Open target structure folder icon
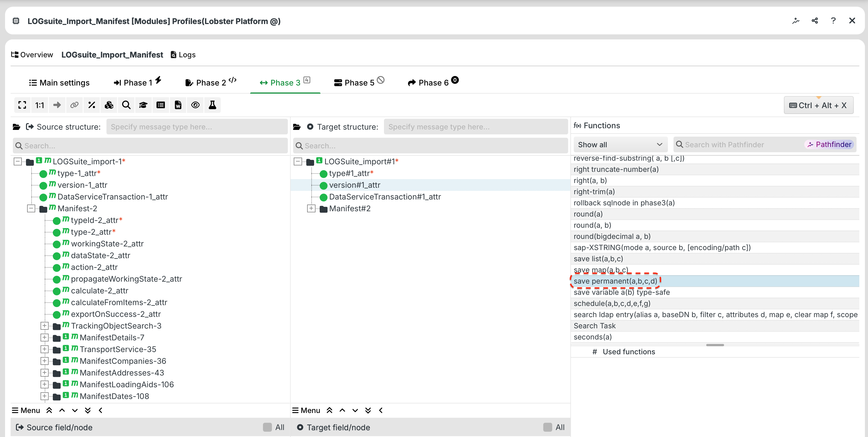Screen dimensions: 868x437 [x=297, y=127]
